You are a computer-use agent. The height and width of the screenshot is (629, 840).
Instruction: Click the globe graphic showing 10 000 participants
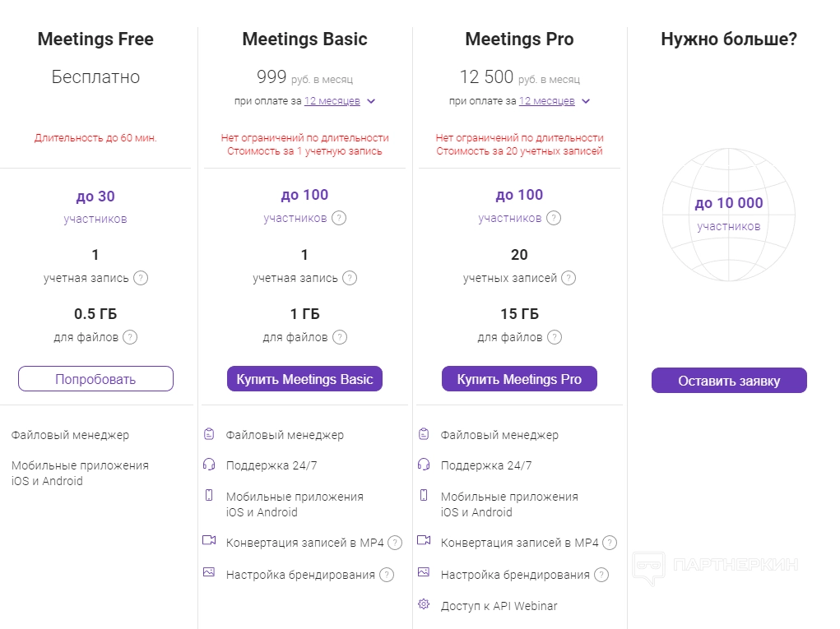point(729,215)
